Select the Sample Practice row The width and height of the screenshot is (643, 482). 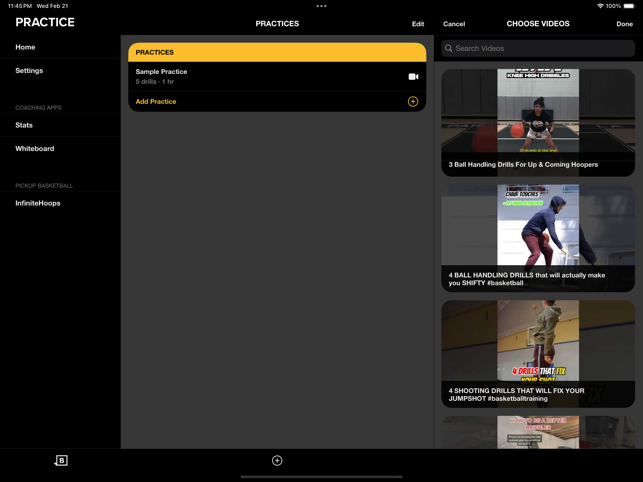[x=277, y=76]
